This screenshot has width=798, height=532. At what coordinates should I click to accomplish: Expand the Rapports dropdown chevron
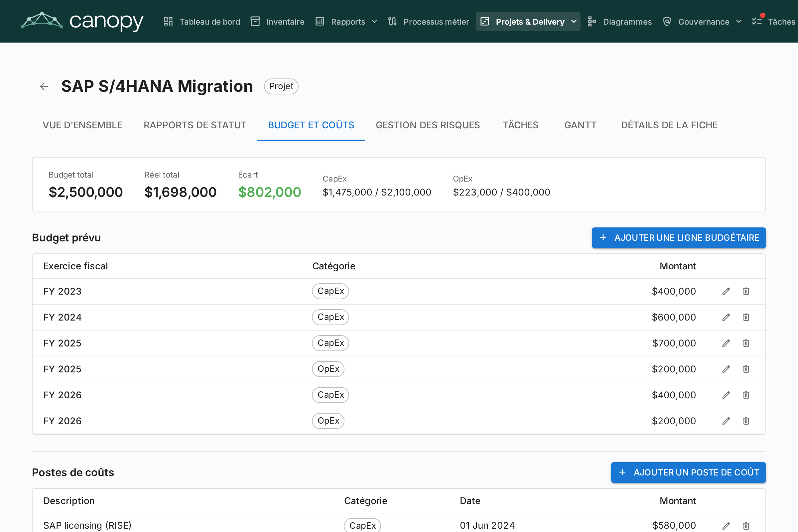(x=375, y=22)
